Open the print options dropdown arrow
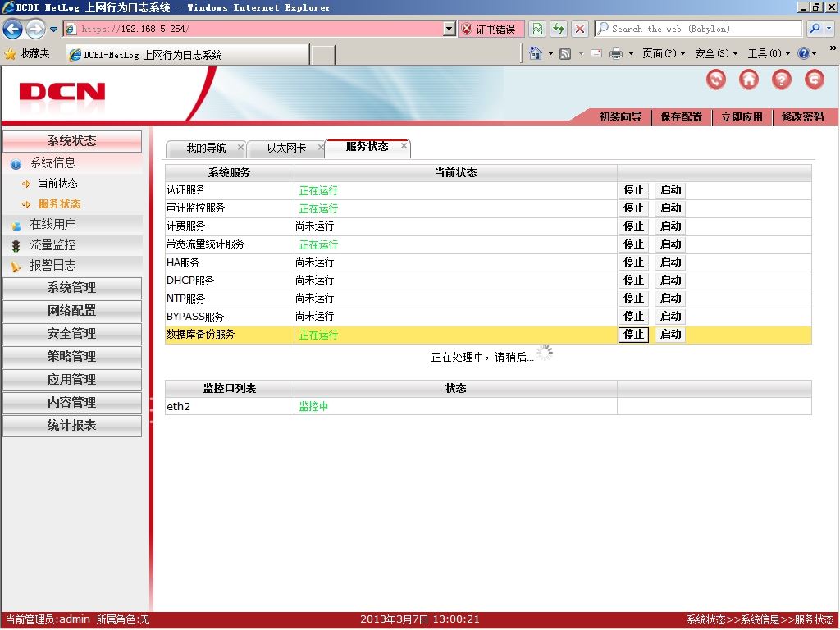This screenshot has height=630, width=840. [631, 53]
